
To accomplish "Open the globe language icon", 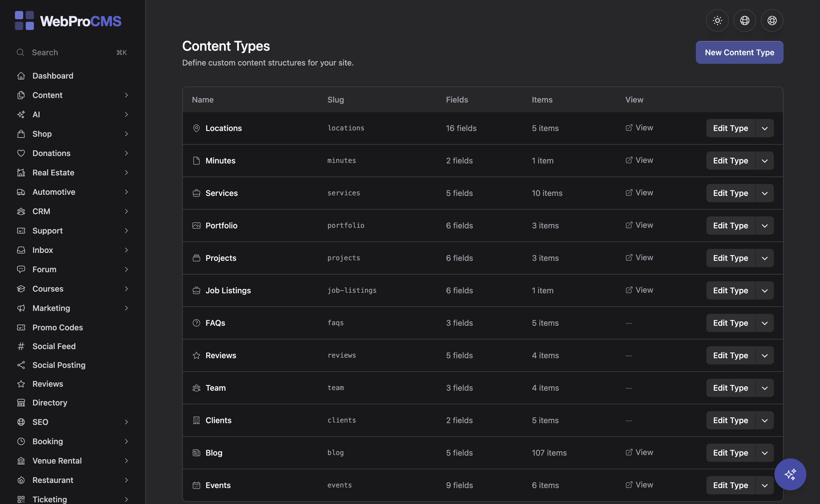I will [744, 20].
